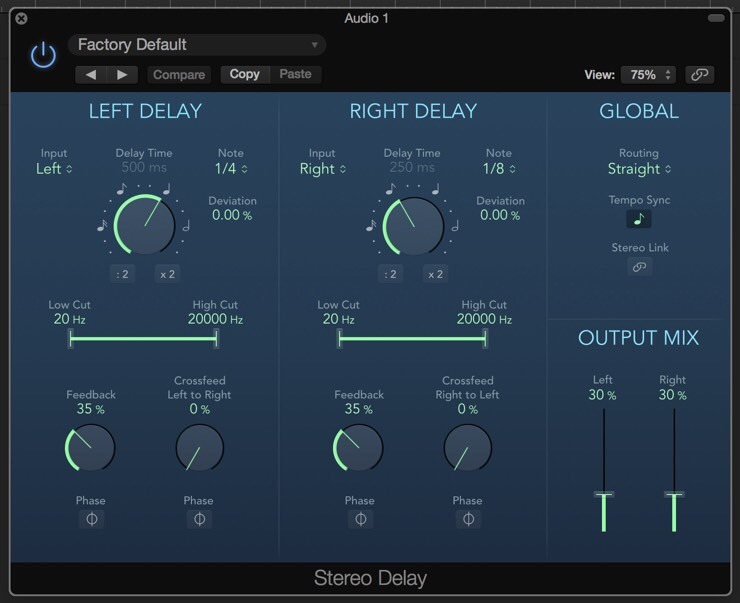Click the link icon in the header
Image resolution: width=740 pixels, height=603 pixels.
pyautogui.click(x=699, y=75)
